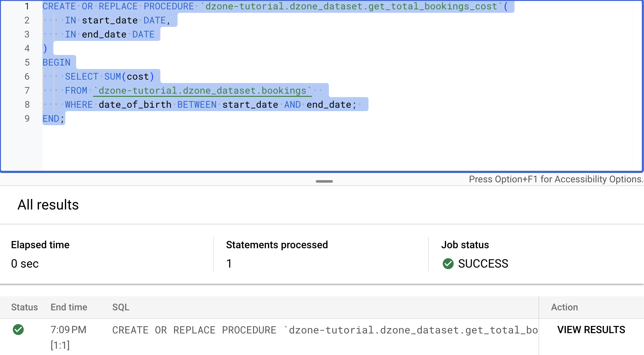This screenshot has width=644, height=355.
Task: Click the Job status label
Action: (x=465, y=245)
